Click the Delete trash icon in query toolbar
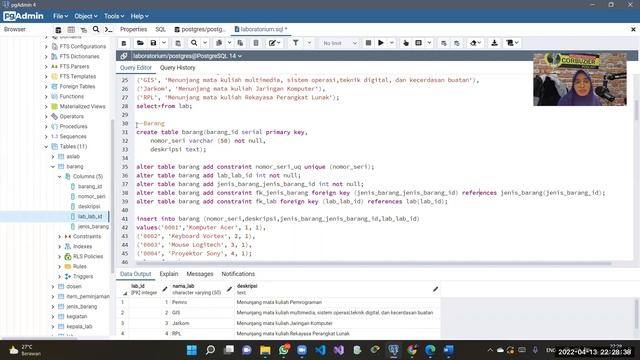Screen dimensions: 640x360 pos(256,43)
